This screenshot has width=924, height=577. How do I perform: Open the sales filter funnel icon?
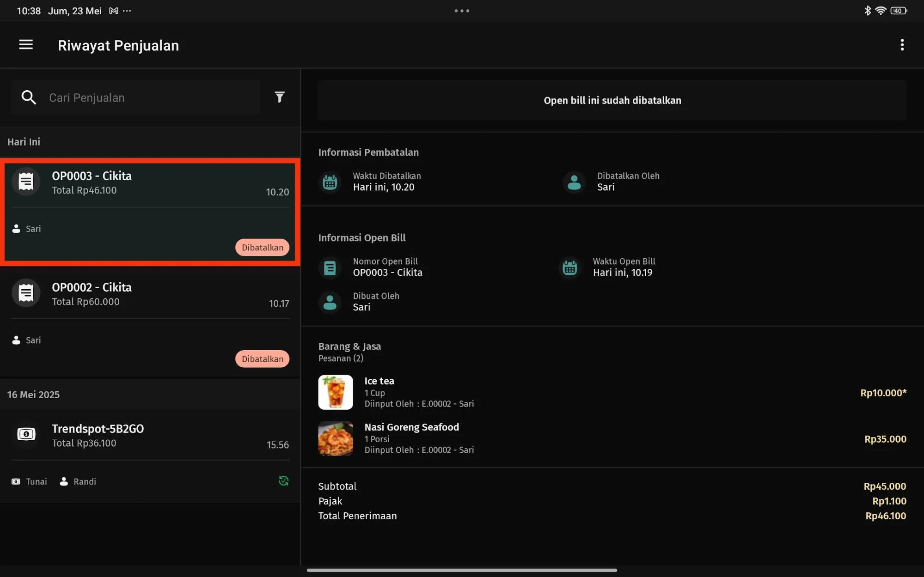tap(279, 97)
